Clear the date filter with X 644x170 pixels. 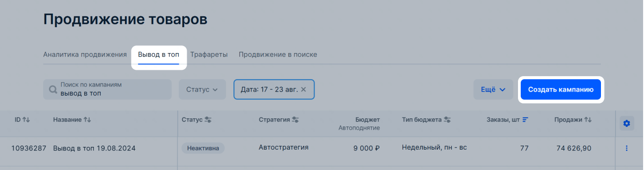point(304,89)
